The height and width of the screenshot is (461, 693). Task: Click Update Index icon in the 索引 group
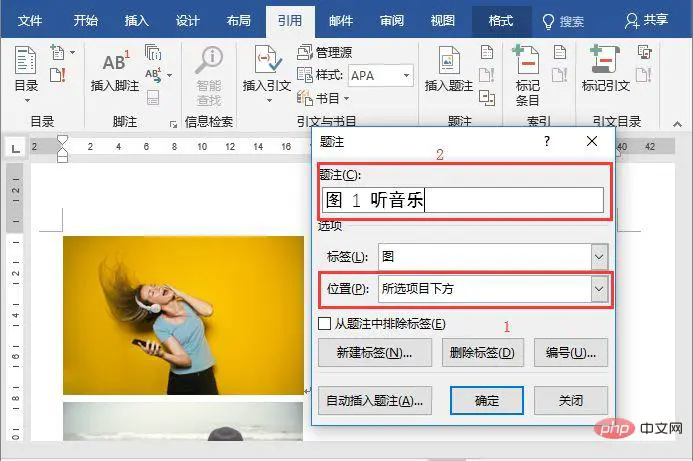pos(560,75)
